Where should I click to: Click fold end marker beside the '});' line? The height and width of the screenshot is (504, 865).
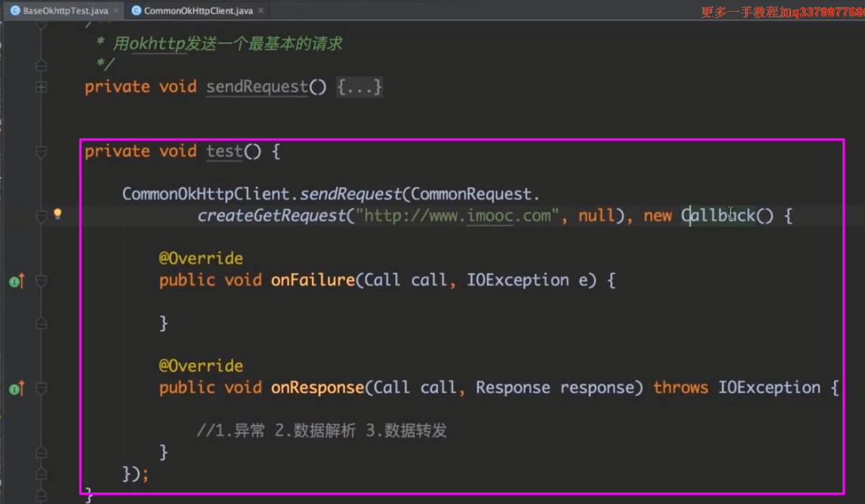coord(41,473)
